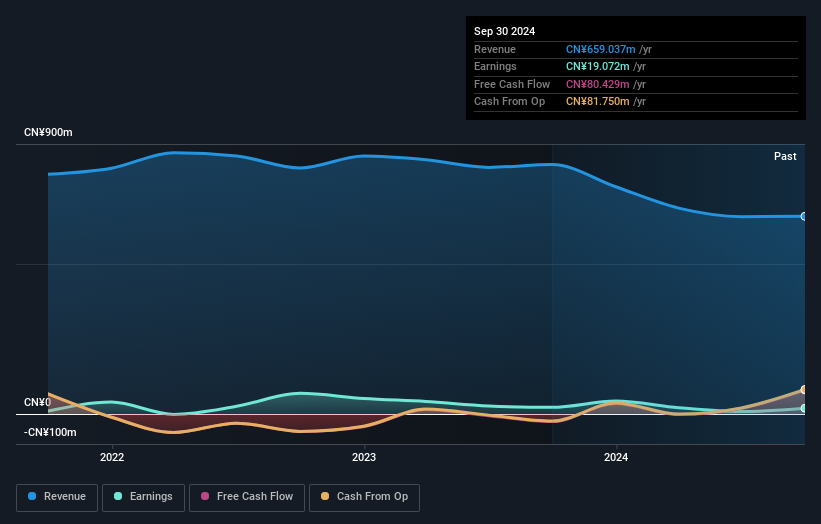Image resolution: width=821 pixels, height=524 pixels.
Task: Toggle the Revenue legend button
Action: [57, 497]
